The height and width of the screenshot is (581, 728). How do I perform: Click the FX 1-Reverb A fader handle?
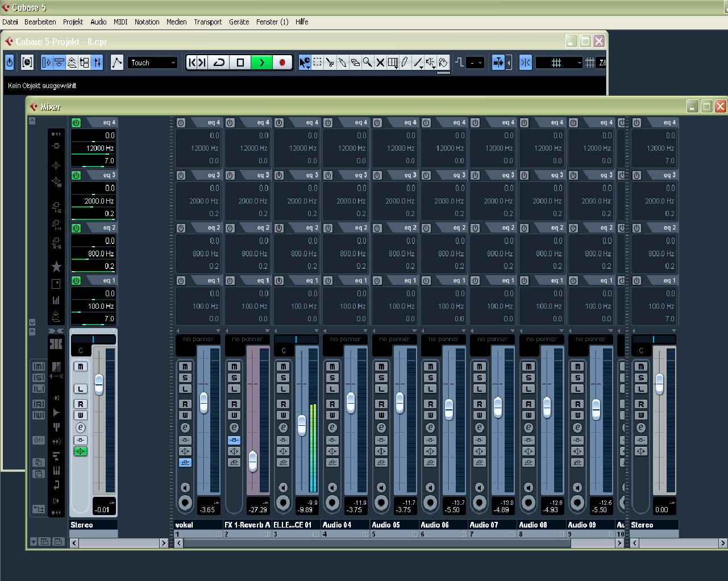pyautogui.click(x=252, y=461)
